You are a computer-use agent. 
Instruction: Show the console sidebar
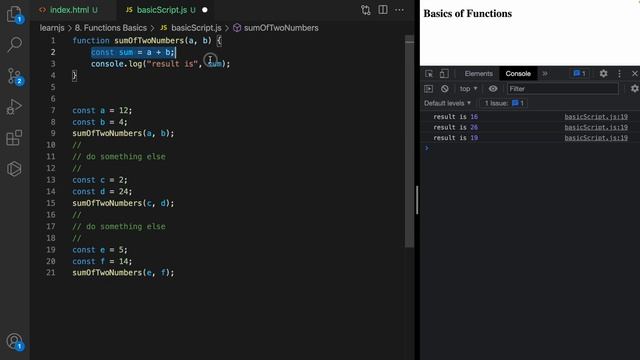click(429, 89)
